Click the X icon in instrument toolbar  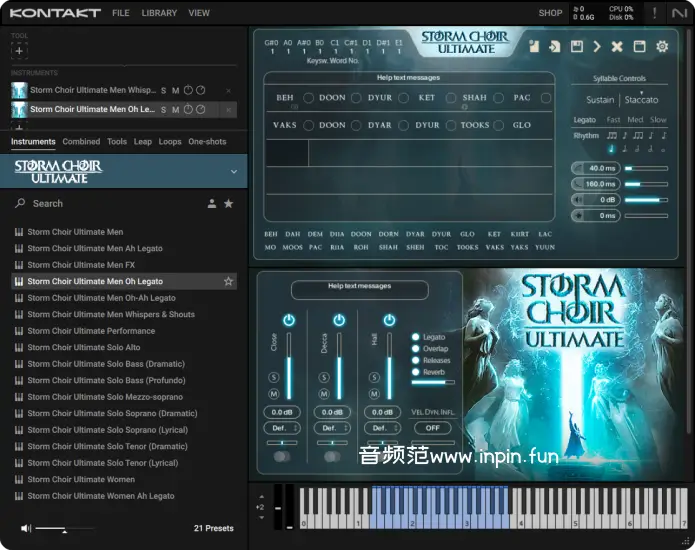click(617, 47)
